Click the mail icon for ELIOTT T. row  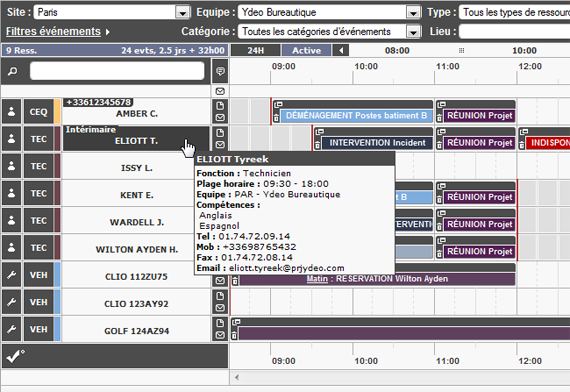coord(220,145)
